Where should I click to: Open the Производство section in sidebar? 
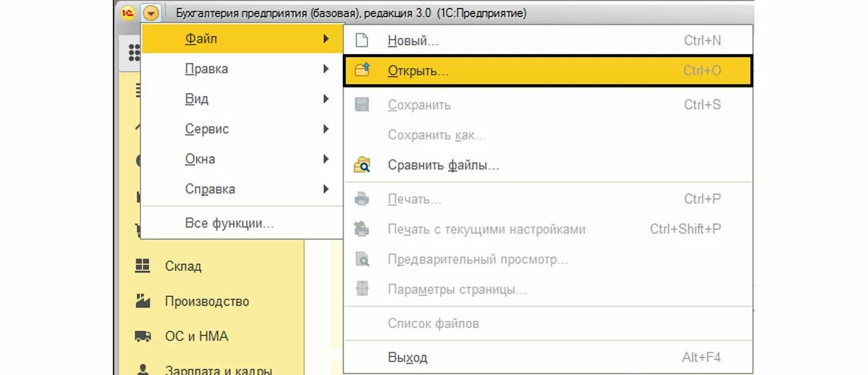pyautogui.click(x=207, y=301)
